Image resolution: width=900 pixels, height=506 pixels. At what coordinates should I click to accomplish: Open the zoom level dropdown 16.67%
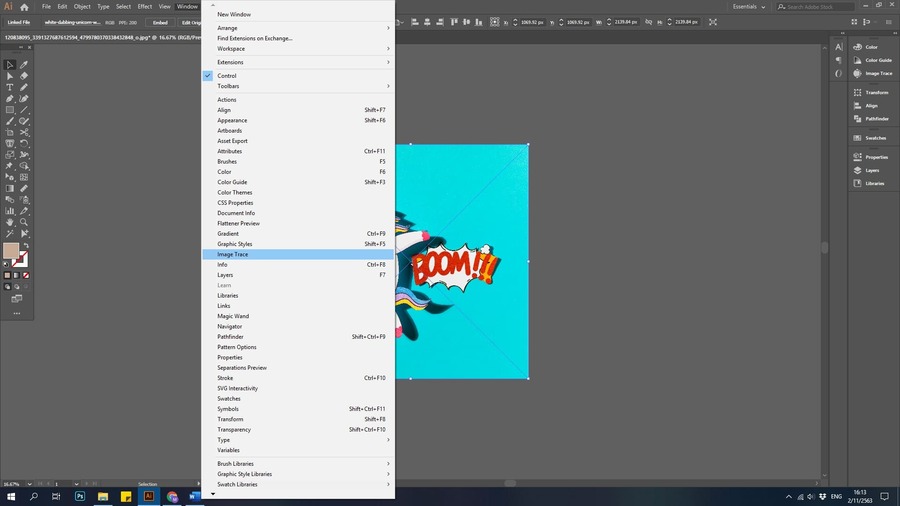point(29,484)
